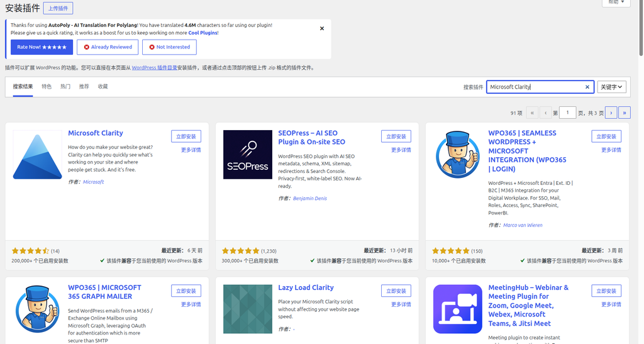Switch to the 推荐 tab
The height and width of the screenshot is (344, 644).
click(x=84, y=87)
